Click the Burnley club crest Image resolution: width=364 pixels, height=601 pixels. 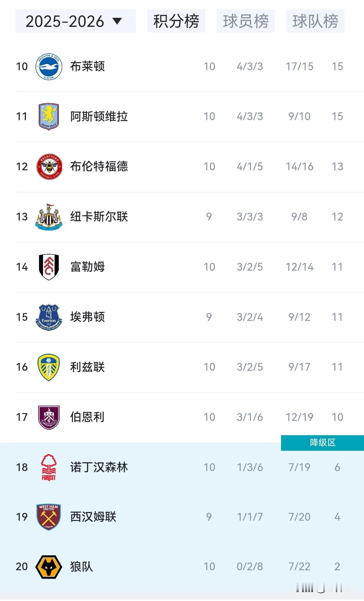49,417
